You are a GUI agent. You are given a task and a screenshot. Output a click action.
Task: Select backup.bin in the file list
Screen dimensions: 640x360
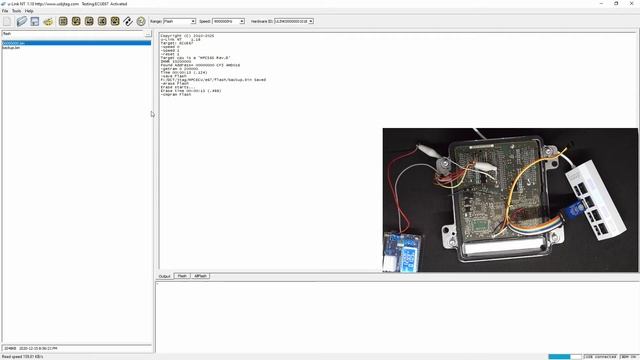[x=11, y=48]
